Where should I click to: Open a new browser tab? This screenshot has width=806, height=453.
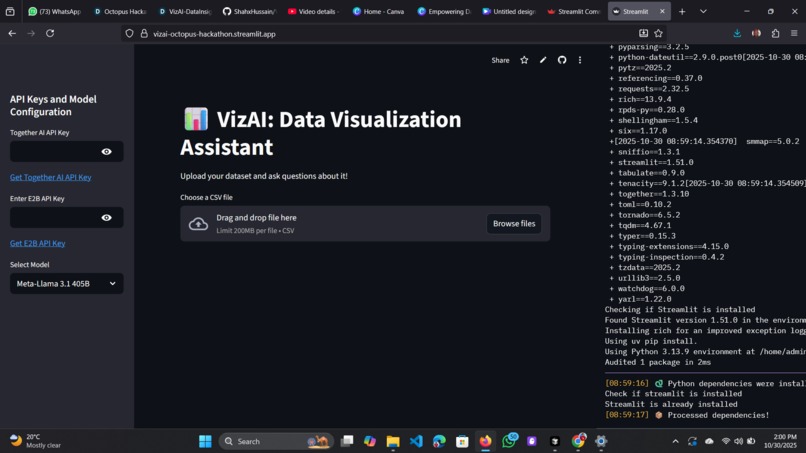[x=682, y=11]
